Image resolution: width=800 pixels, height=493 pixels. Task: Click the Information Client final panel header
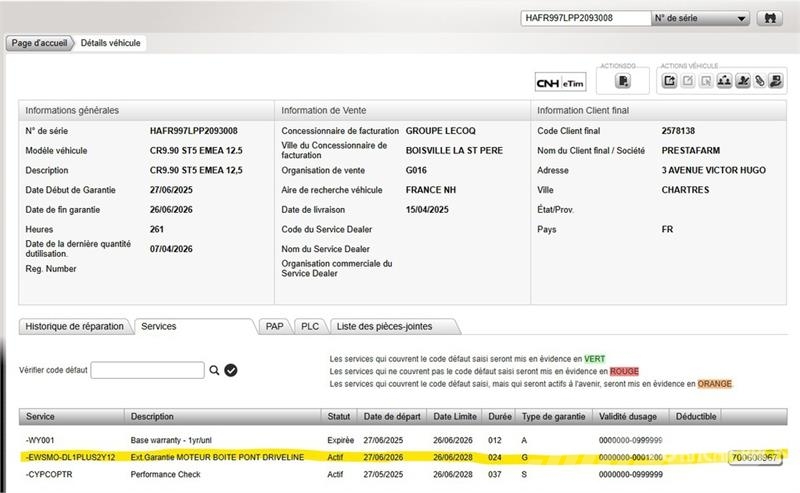tap(659, 110)
